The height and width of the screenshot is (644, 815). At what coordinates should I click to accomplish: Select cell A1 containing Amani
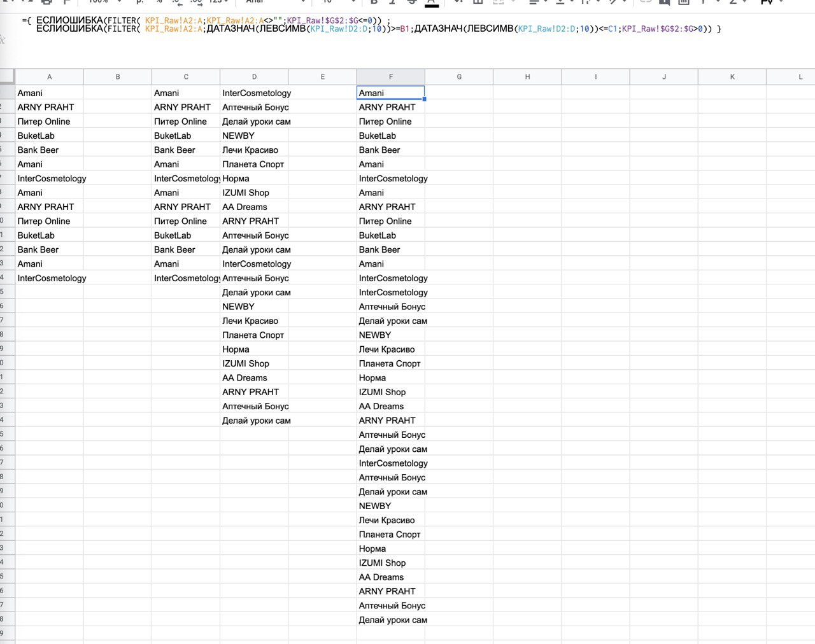click(x=50, y=93)
